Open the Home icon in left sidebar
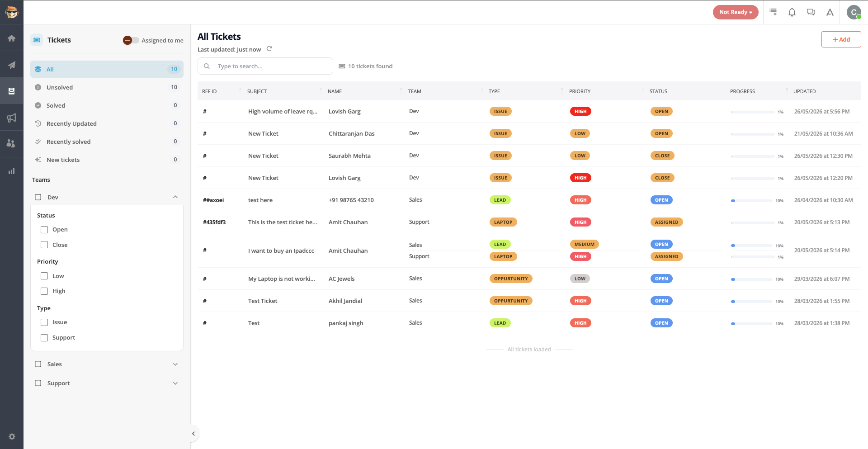This screenshot has width=868, height=449. pyautogui.click(x=12, y=38)
